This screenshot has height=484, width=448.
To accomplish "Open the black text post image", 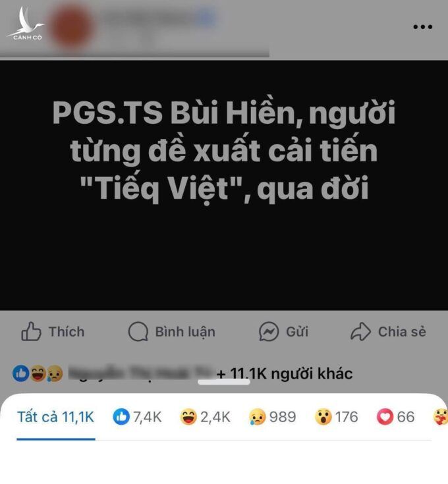I will click(x=224, y=185).
